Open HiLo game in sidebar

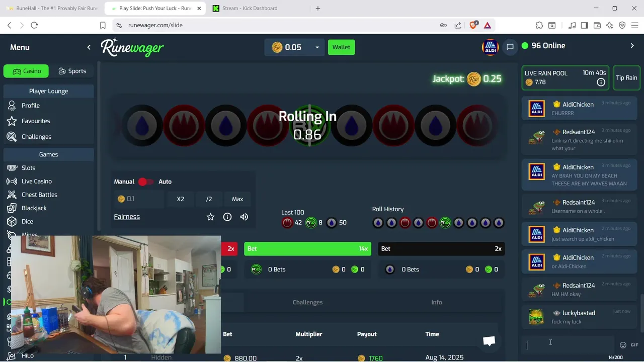(28, 356)
